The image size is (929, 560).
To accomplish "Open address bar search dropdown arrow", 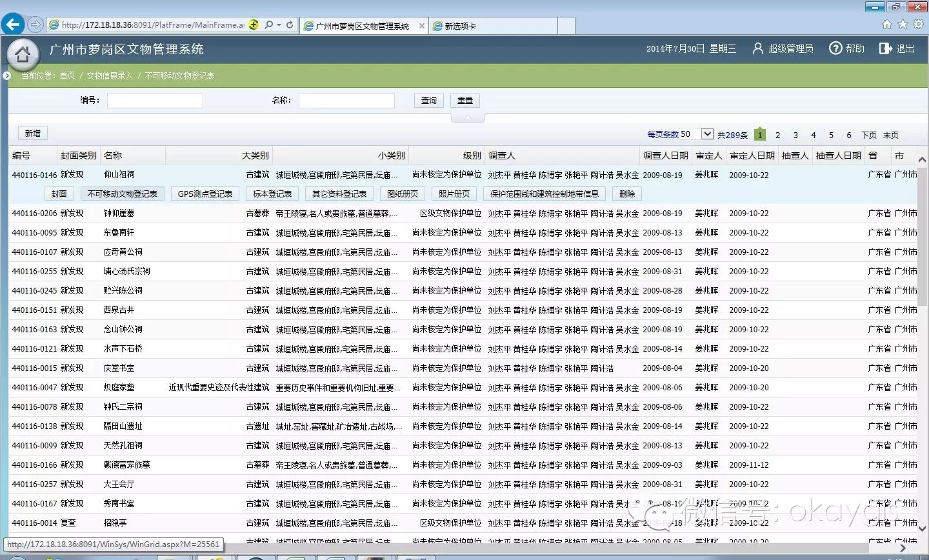I will click(x=279, y=25).
